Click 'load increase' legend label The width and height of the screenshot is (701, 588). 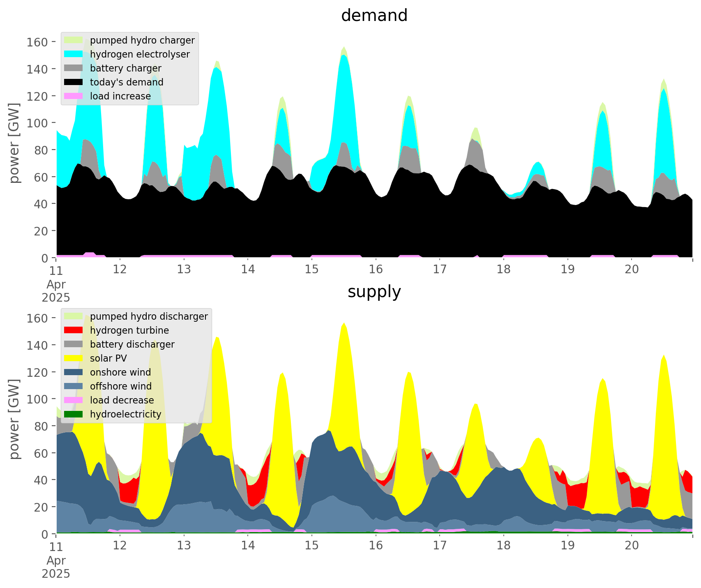[x=120, y=96]
